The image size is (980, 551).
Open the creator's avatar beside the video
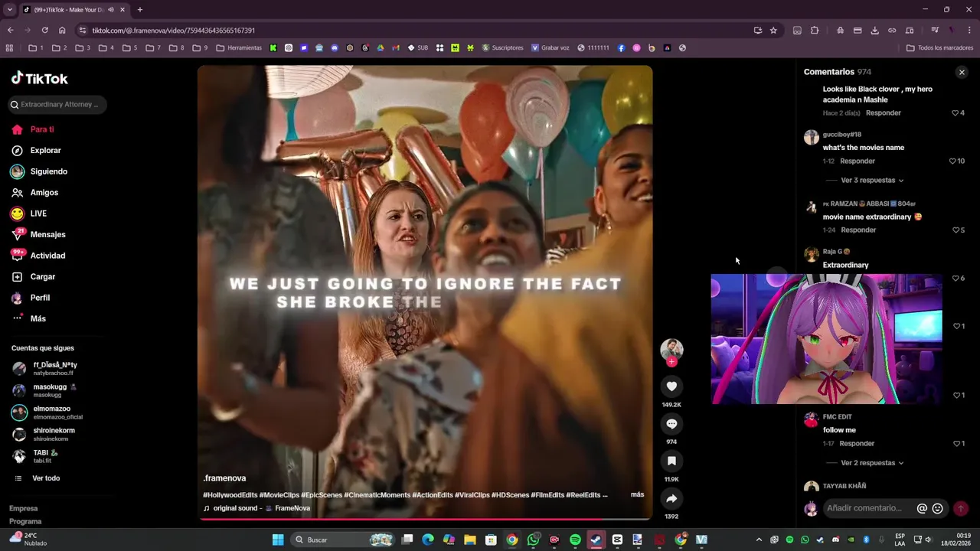pyautogui.click(x=671, y=350)
